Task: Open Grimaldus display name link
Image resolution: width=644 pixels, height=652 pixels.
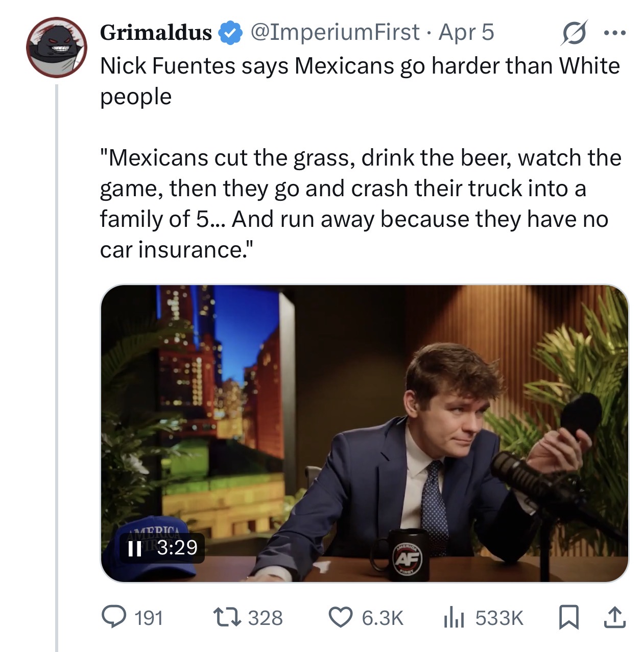Action: pyautogui.click(x=156, y=33)
